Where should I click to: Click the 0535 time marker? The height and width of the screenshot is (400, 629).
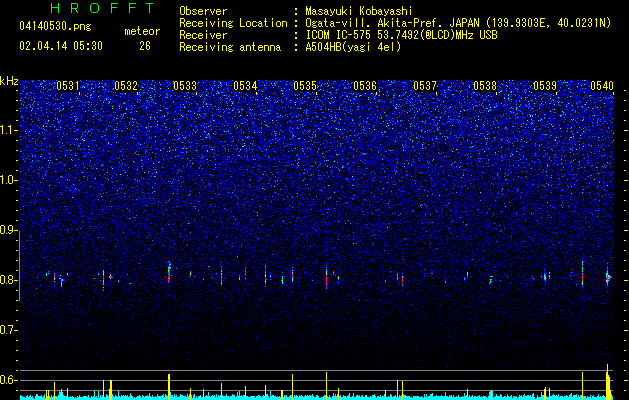coord(305,86)
